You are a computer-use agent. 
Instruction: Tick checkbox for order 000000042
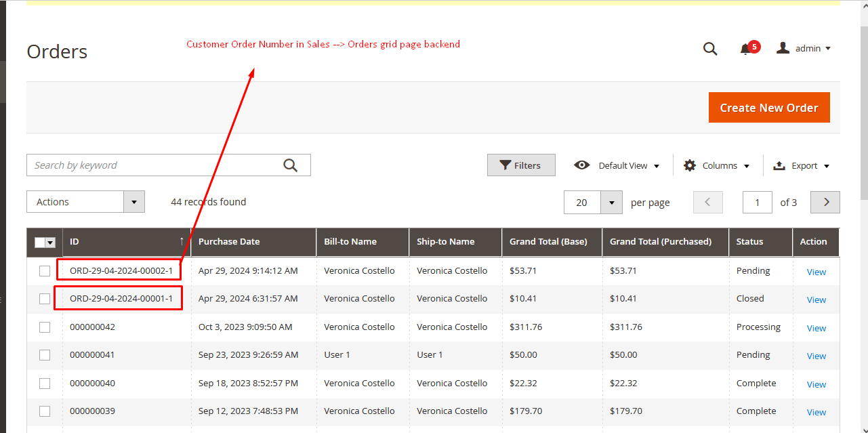coord(45,327)
